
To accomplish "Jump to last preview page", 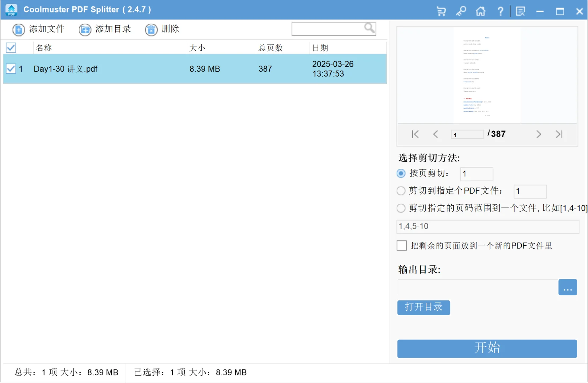I will 559,134.
